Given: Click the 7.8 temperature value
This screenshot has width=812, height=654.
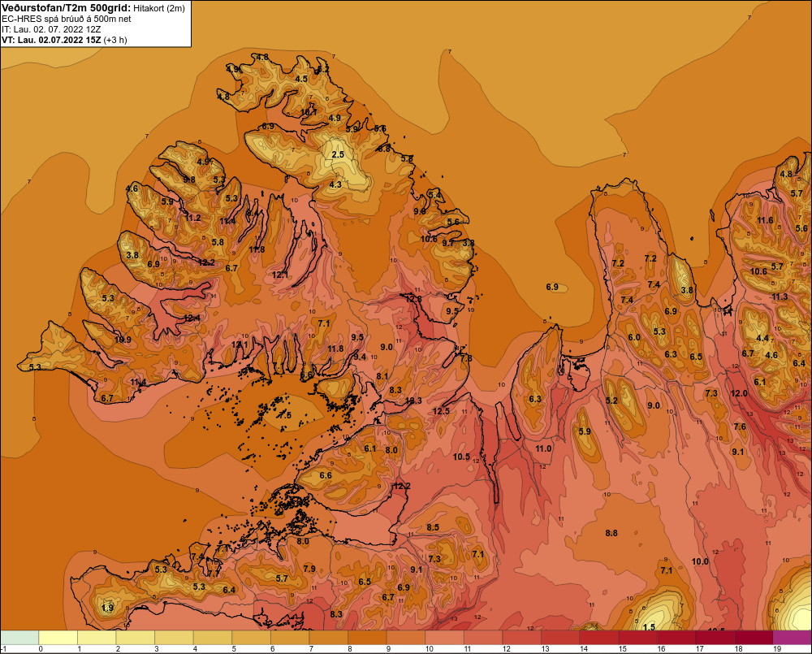Looking at the screenshot, I should 466,358.
